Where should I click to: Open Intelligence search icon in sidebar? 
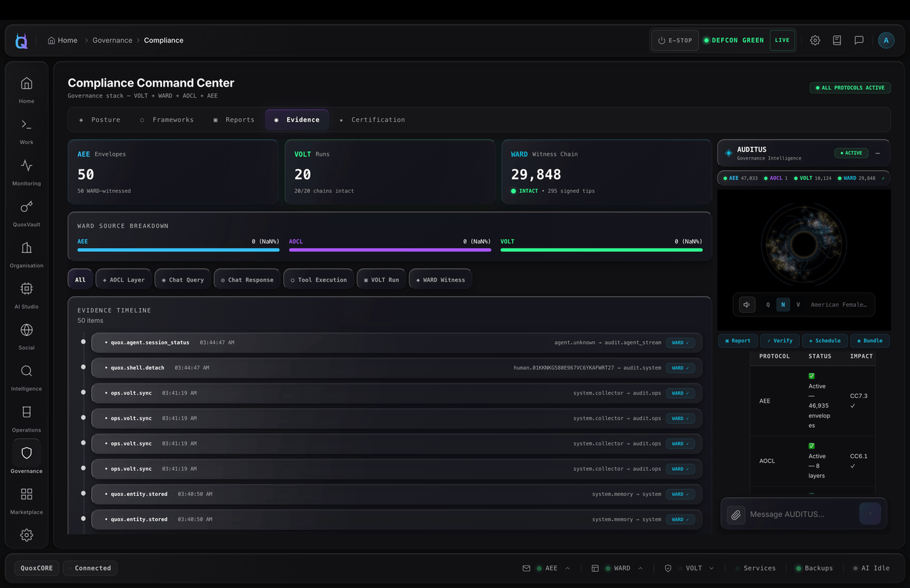[26, 371]
